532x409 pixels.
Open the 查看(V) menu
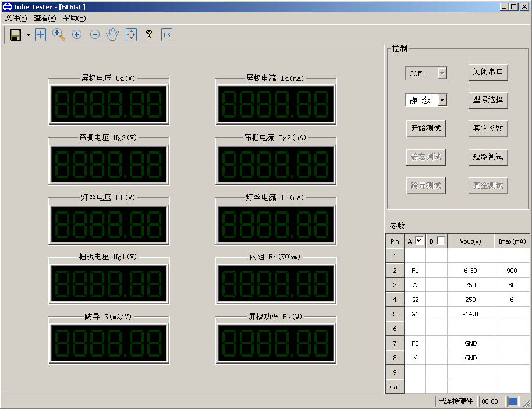pyautogui.click(x=45, y=18)
